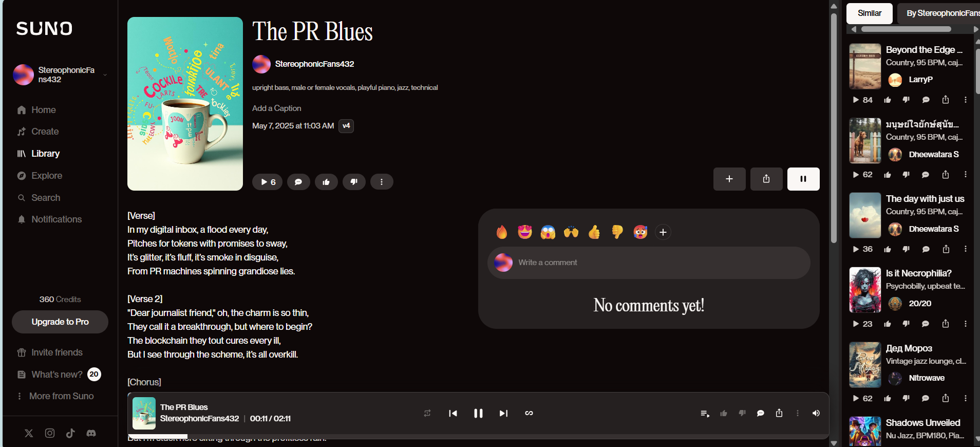
Task: Open the queue list icon in player
Action: (705, 413)
